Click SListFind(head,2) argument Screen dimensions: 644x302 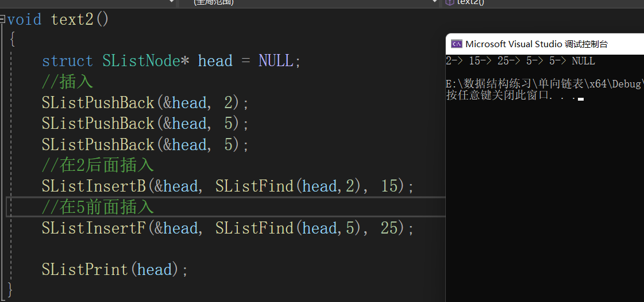tap(290, 186)
